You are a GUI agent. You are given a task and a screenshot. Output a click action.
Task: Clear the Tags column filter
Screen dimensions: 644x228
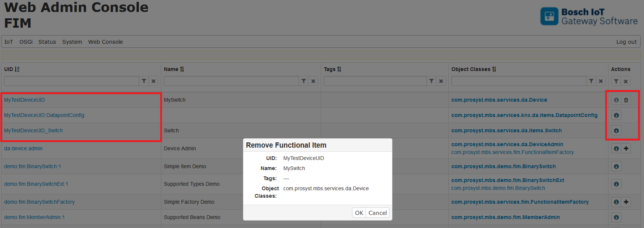(441, 81)
